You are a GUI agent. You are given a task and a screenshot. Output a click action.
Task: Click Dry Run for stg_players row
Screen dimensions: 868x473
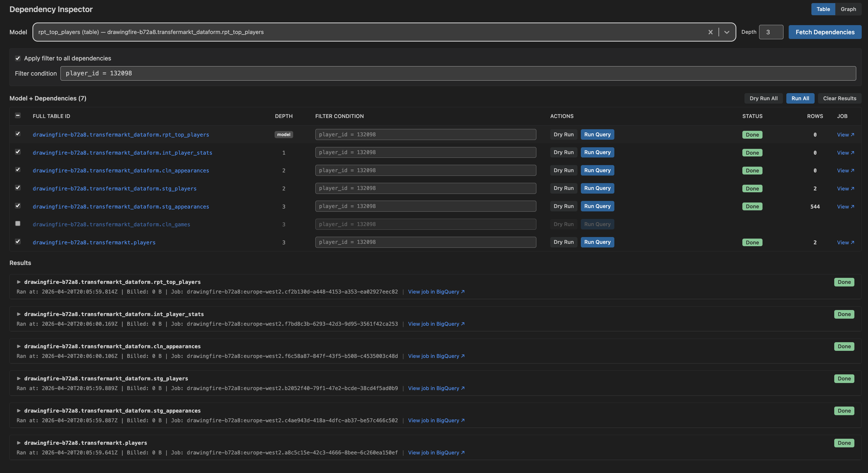tap(563, 188)
